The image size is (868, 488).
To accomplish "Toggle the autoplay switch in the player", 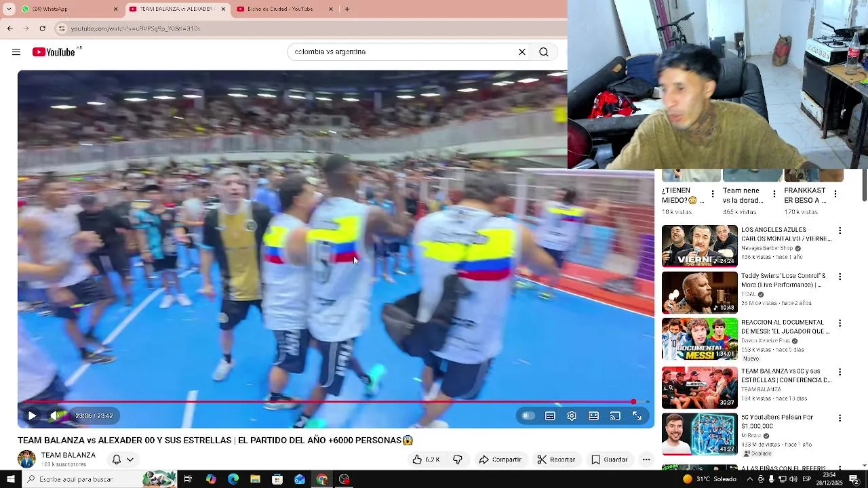I will [528, 415].
